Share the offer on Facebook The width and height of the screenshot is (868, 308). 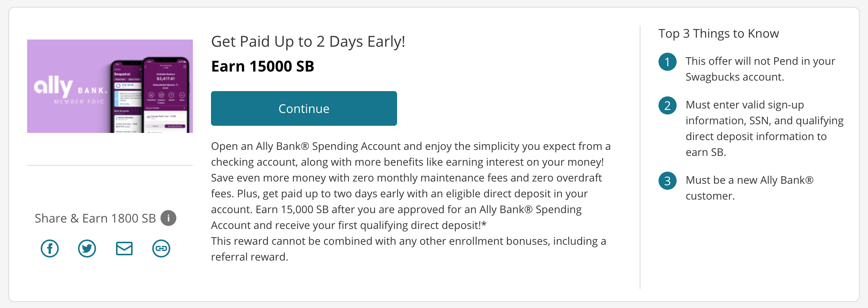click(50, 249)
